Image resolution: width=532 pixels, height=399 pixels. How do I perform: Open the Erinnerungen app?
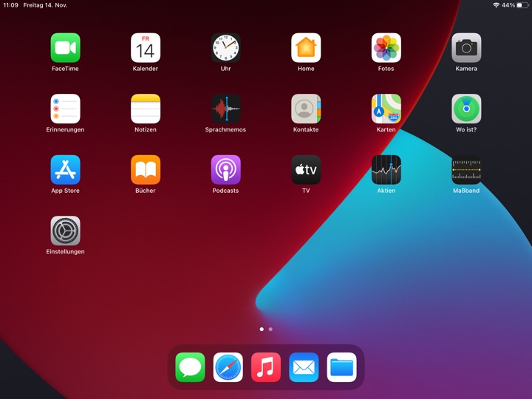pyautogui.click(x=66, y=109)
